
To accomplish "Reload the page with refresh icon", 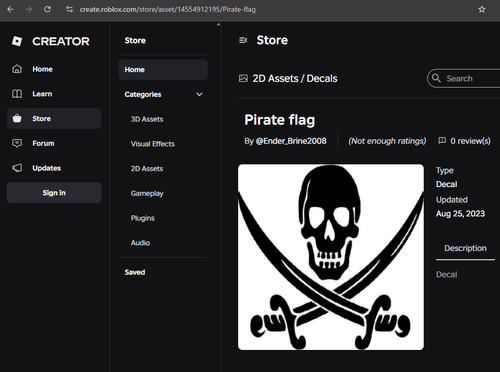I will [x=47, y=9].
